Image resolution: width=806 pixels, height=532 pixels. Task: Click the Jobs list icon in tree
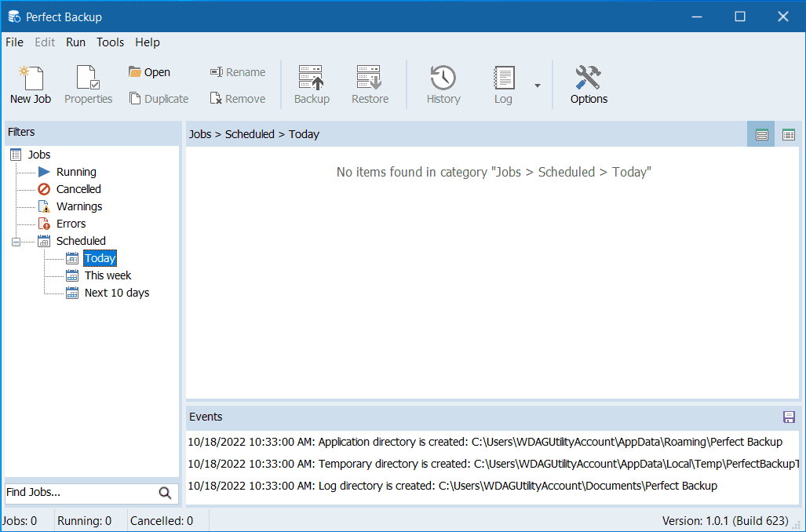coord(16,155)
